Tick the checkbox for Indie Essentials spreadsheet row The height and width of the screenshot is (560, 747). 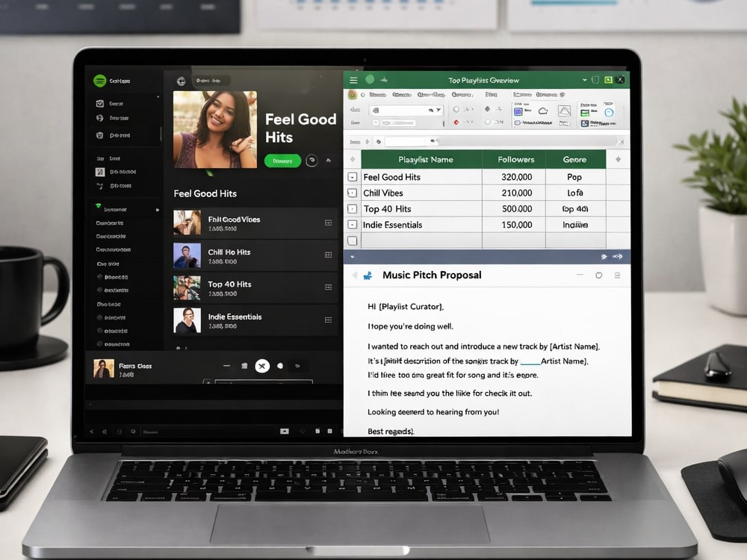352,224
